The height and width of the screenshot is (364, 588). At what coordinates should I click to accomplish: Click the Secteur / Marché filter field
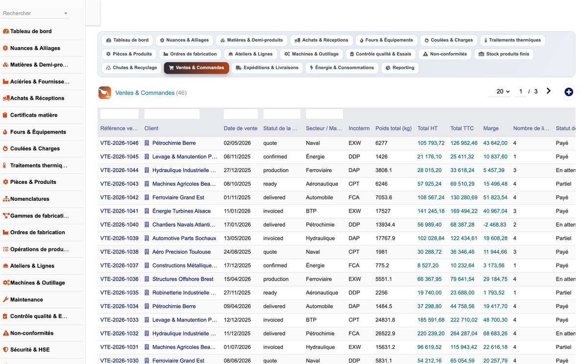(324, 114)
